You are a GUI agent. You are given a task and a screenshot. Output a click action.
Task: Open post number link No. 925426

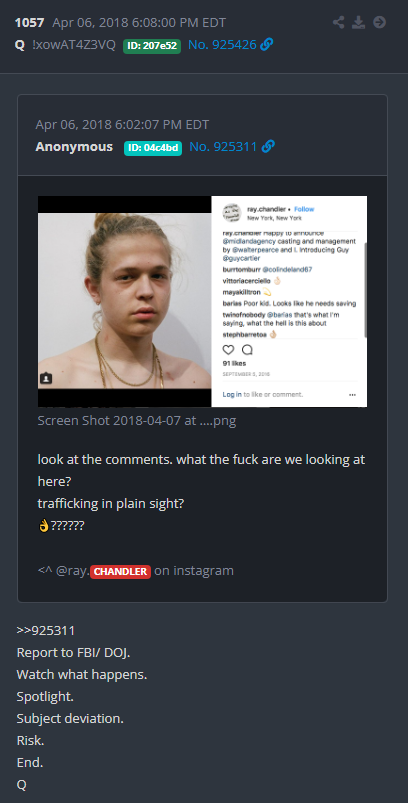(x=222, y=45)
